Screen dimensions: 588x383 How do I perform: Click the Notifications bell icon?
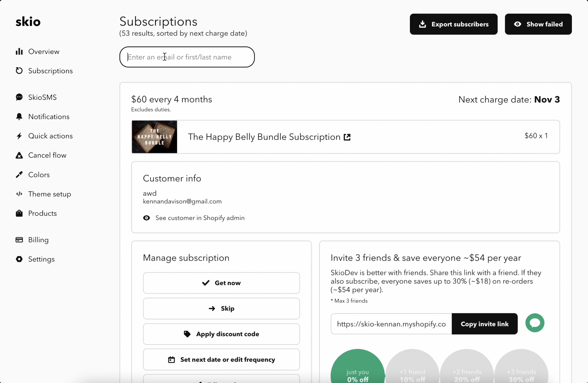19,117
